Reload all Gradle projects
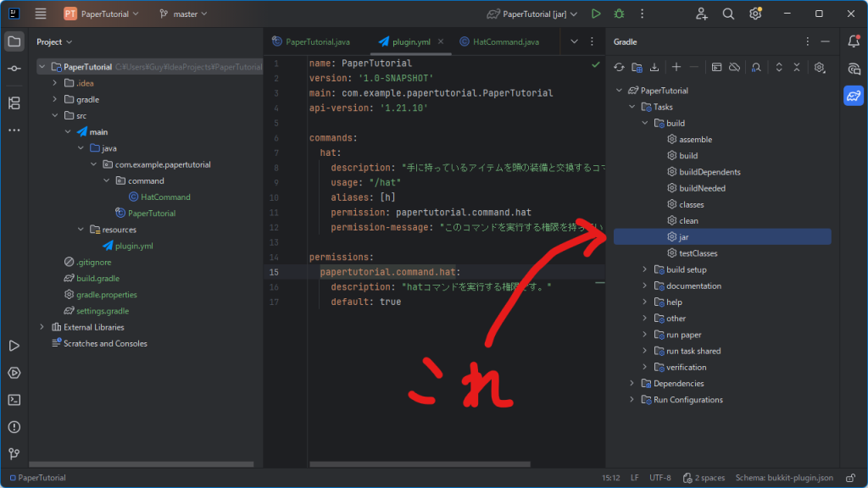The height and width of the screenshot is (488, 868). click(620, 67)
